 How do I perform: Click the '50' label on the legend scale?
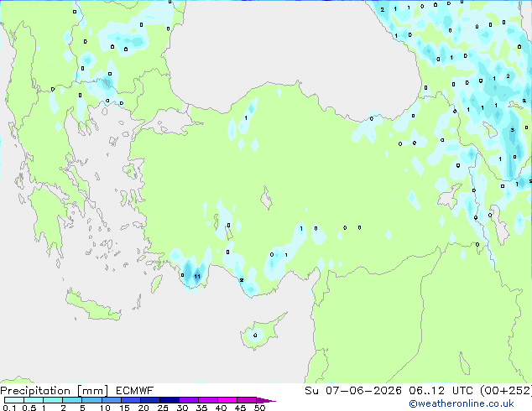tap(259, 408)
